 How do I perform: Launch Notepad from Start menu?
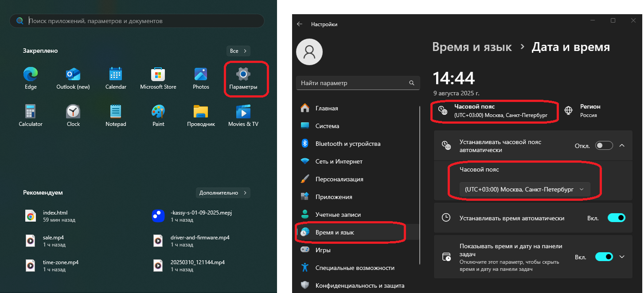tap(116, 116)
